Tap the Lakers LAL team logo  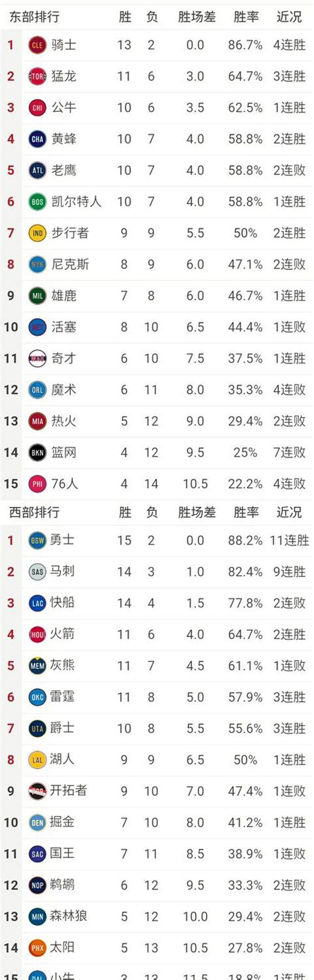(38, 760)
